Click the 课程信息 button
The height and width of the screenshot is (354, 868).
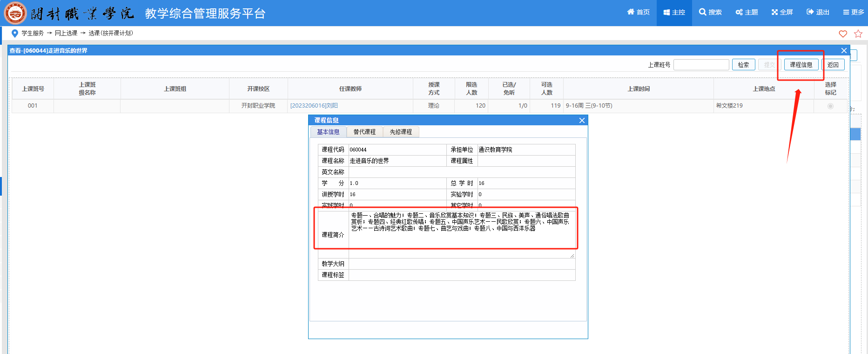tap(801, 65)
